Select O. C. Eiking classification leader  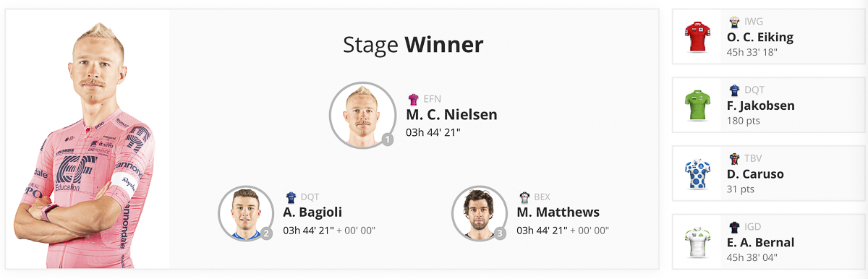760,37
